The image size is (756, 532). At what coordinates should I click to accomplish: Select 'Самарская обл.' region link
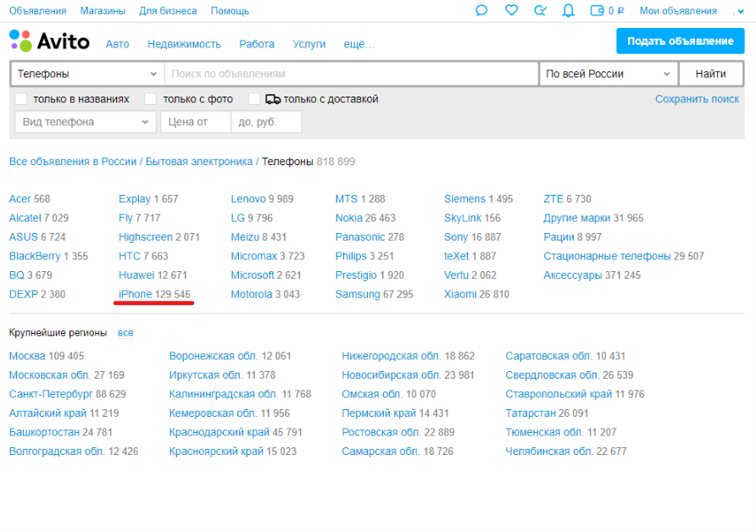[x=381, y=451]
